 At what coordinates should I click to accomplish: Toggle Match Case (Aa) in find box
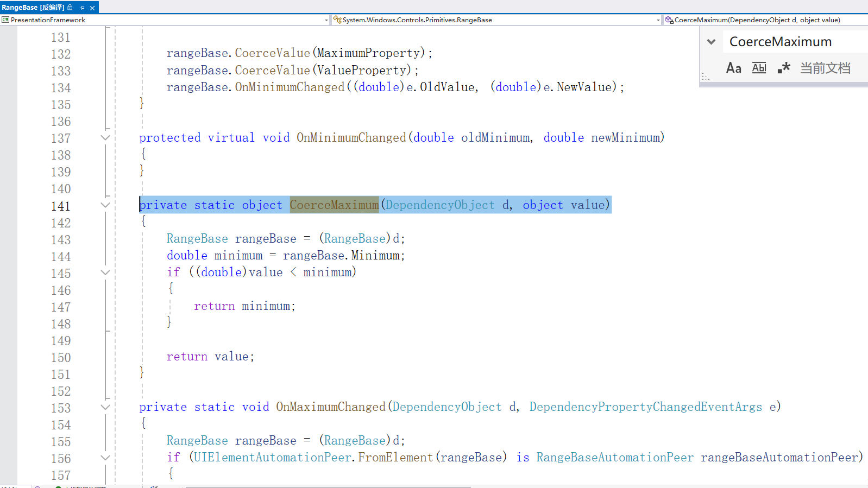tap(733, 68)
